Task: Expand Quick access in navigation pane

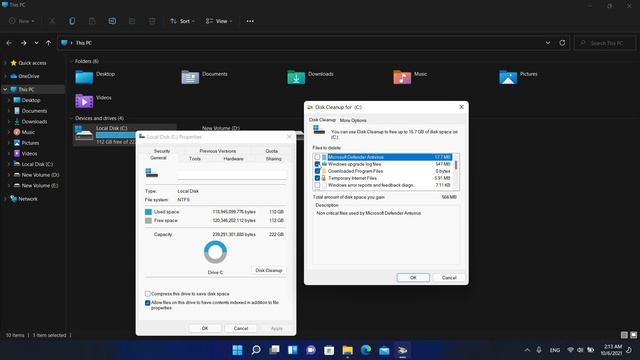Action: tap(5, 63)
